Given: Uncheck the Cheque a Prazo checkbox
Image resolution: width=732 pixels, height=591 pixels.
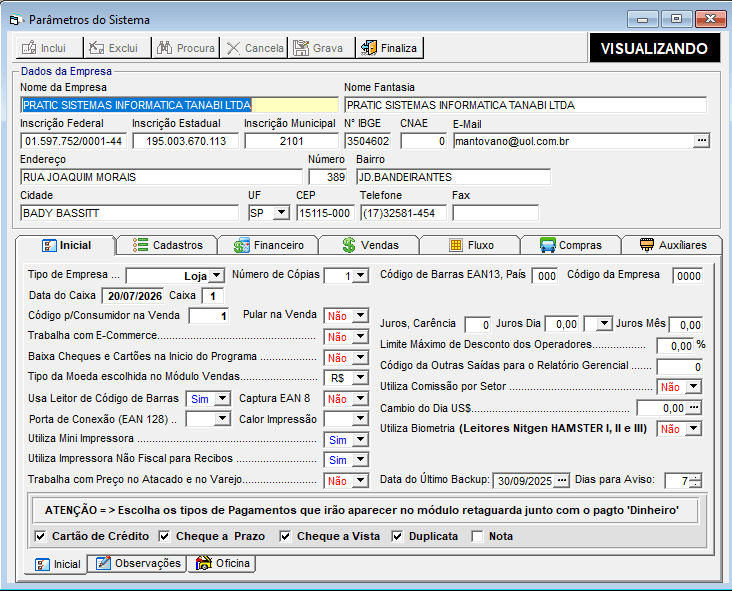Looking at the screenshot, I should [x=164, y=536].
